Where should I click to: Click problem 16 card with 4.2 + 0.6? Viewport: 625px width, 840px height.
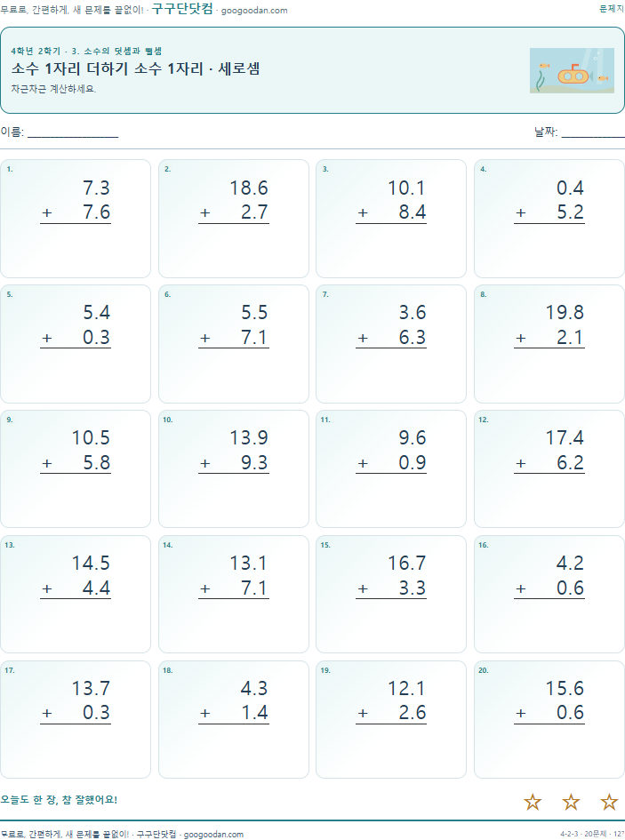coord(549,594)
